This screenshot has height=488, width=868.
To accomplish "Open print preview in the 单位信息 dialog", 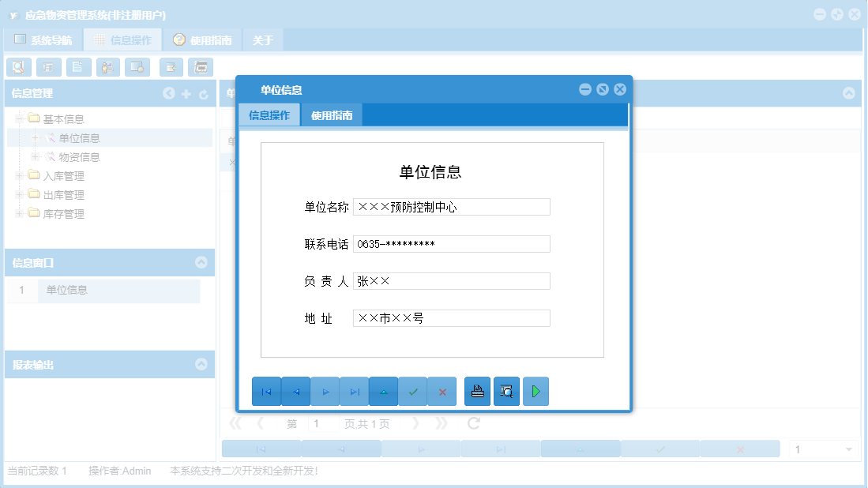I will 506,391.
